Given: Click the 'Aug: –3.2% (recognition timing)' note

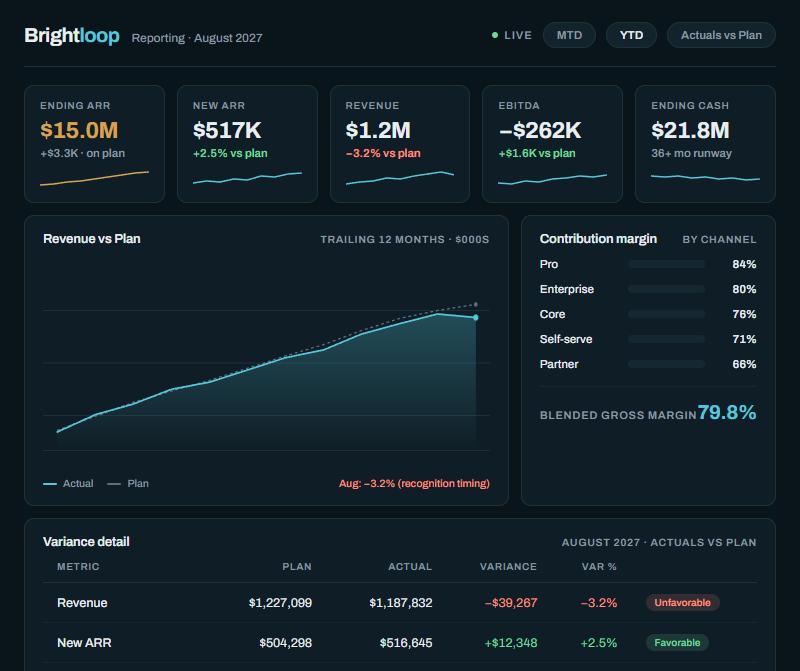Looking at the screenshot, I should pos(414,483).
